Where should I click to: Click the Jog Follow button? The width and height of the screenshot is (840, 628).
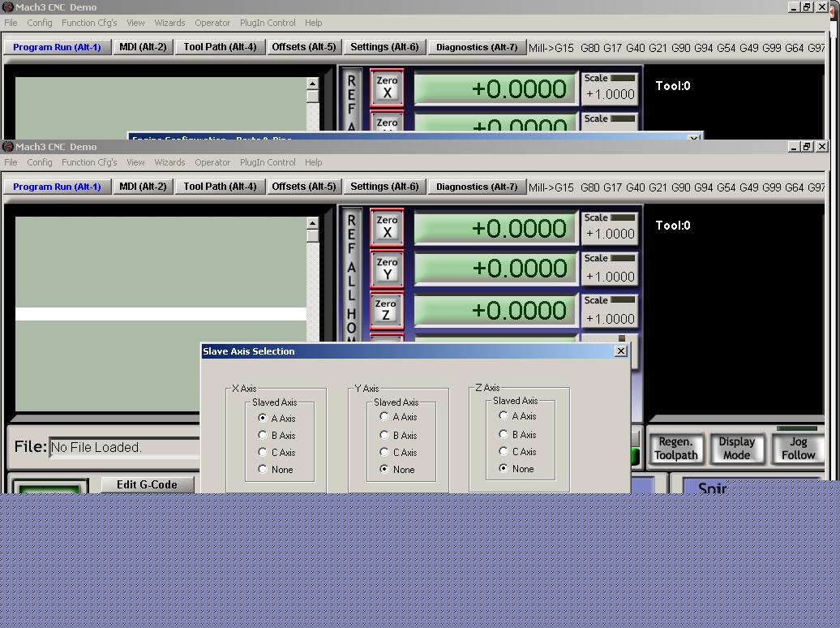click(798, 449)
